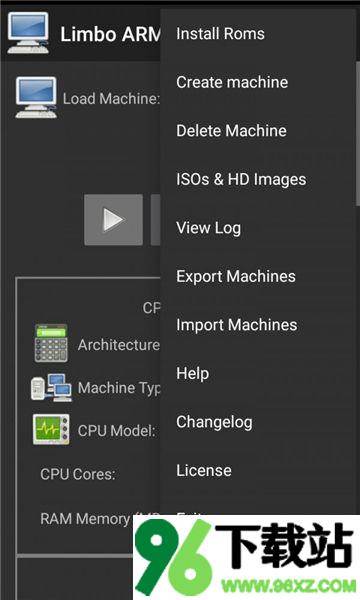
Task: Select Delete Machine in the menu
Action: (x=258, y=130)
